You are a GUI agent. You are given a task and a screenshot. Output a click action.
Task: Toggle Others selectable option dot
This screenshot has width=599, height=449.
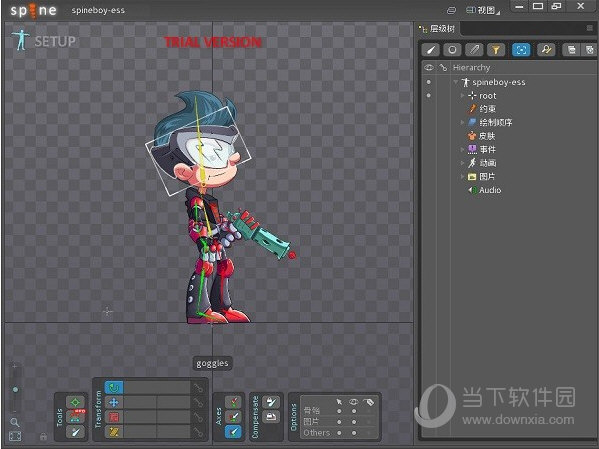tap(339, 433)
